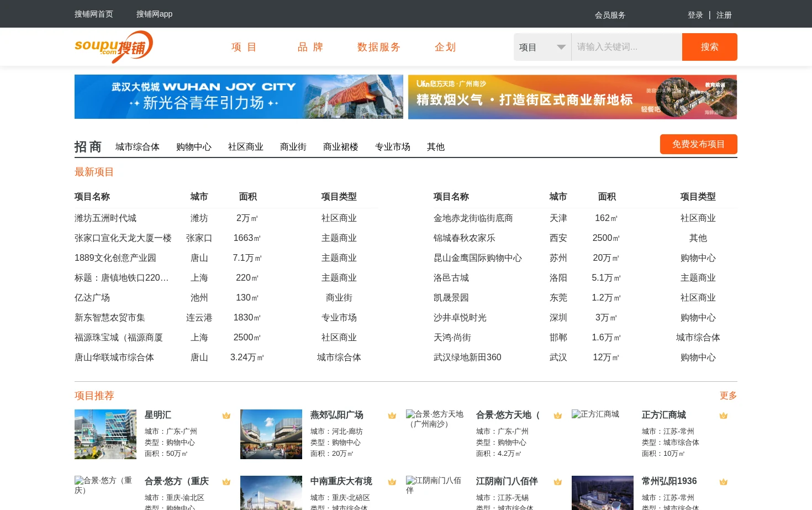Screen dimensions: 812x510
Task: Click the 星明汇 project thumbnail image
Action: click(106, 434)
